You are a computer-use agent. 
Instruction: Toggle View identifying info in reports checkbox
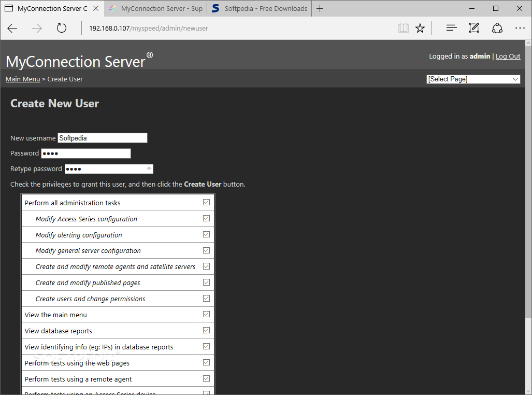(x=206, y=346)
